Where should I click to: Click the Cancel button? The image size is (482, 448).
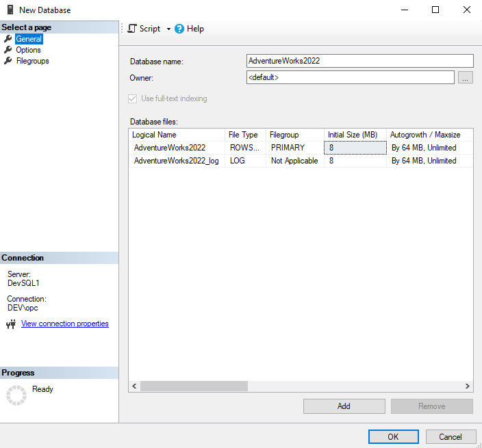[451, 436]
